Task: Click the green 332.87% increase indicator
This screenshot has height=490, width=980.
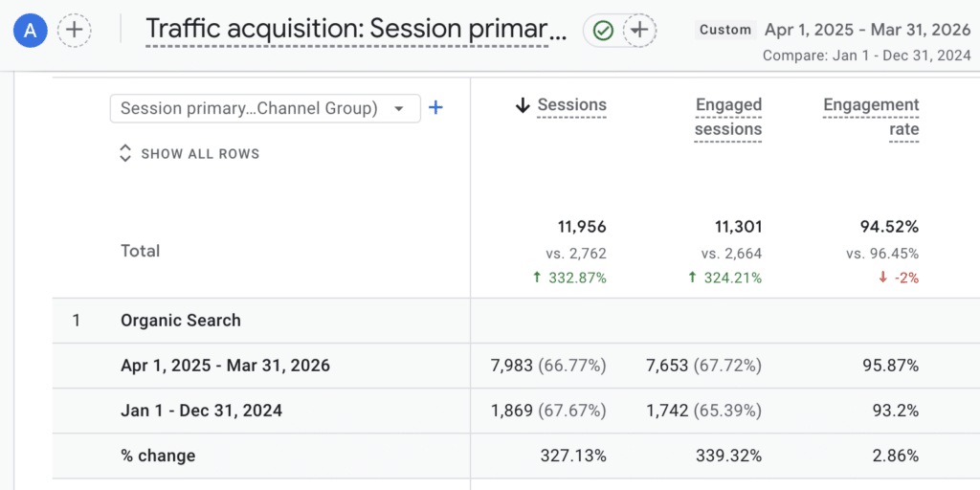Action: [569, 278]
